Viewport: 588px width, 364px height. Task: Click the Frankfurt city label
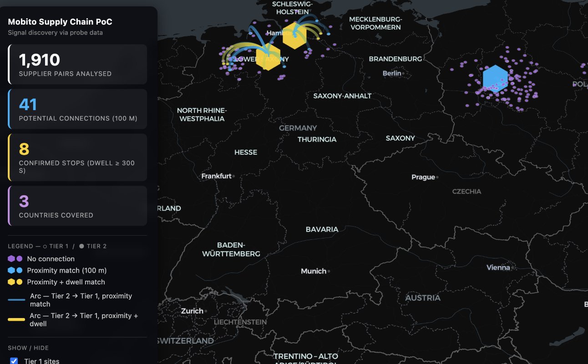click(217, 176)
